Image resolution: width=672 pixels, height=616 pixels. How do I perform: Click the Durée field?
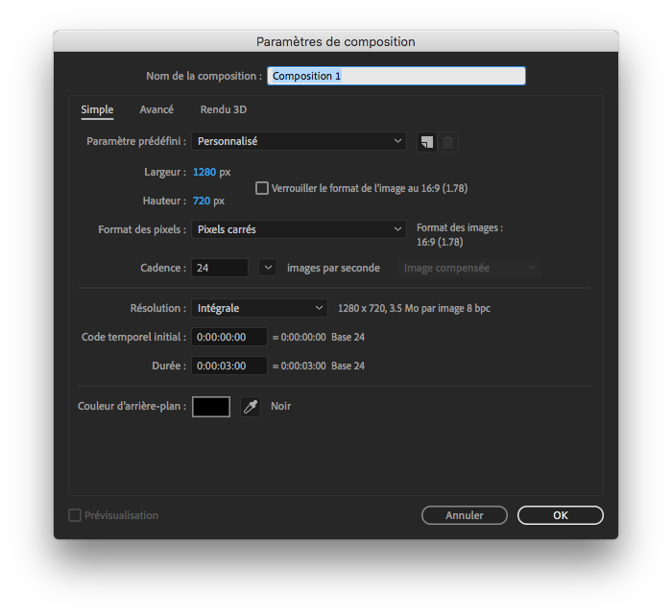(229, 366)
